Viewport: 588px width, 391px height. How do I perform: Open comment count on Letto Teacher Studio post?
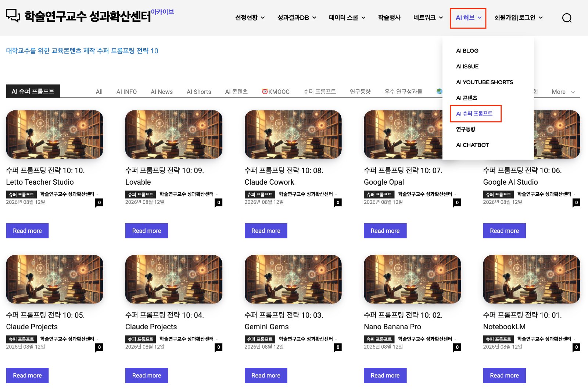coord(99,202)
